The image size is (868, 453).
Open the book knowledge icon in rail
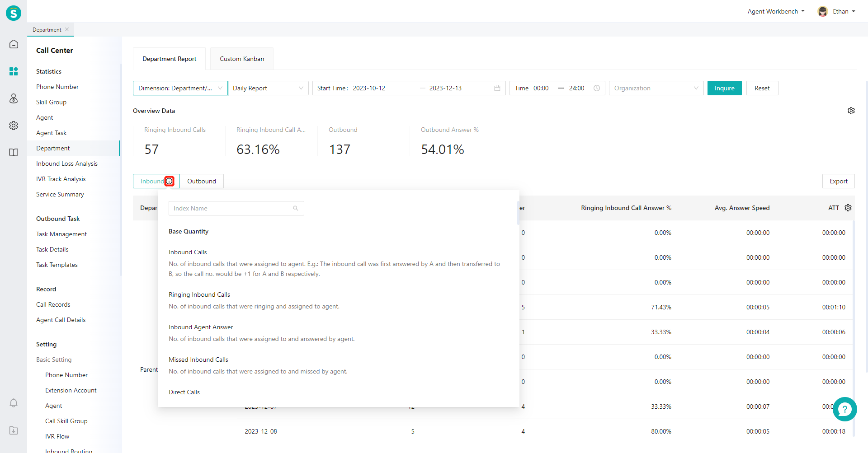click(14, 153)
